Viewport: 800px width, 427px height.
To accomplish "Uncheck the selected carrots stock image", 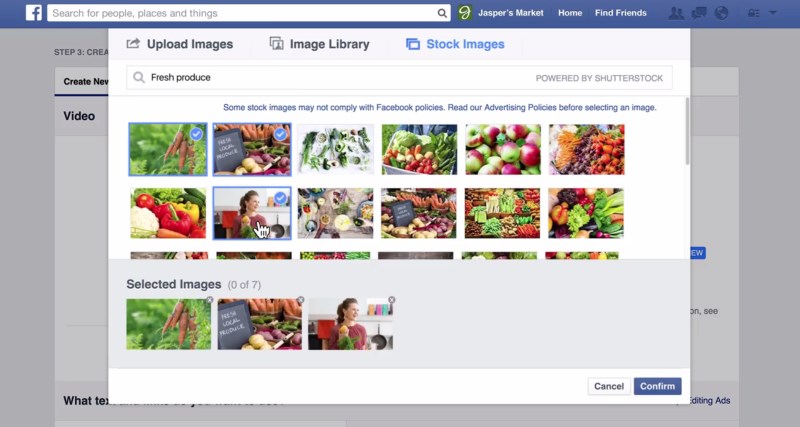I will tap(196, 134).
